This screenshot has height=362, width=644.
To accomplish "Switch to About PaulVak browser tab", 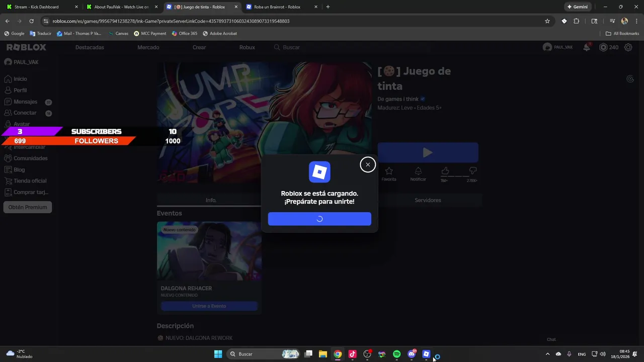I will [x=122, y=7].
